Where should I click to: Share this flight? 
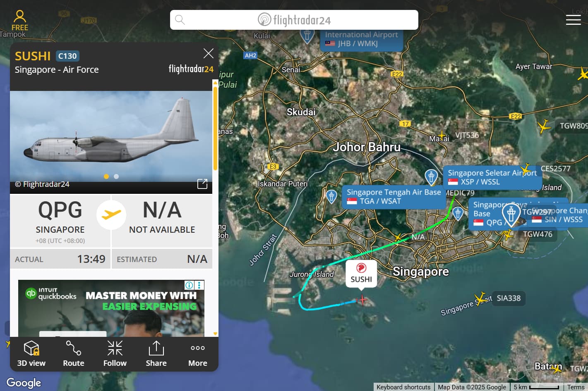(156, 354)
